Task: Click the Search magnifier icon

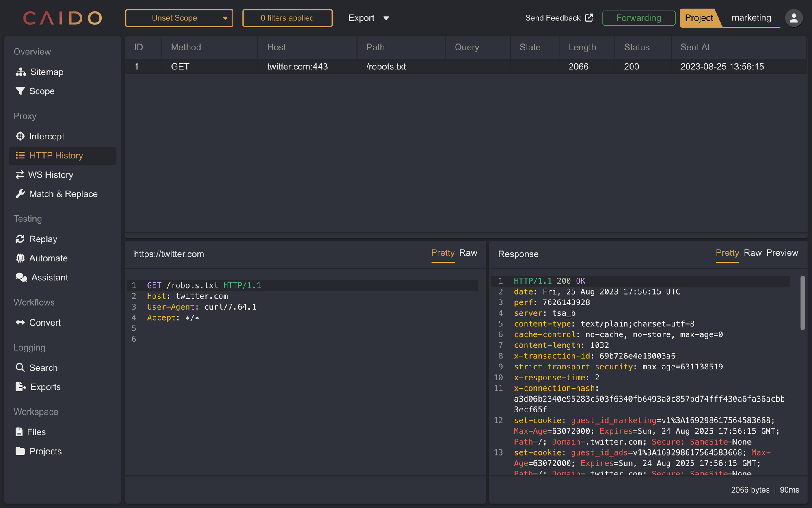Action: [x=20, y=367]
